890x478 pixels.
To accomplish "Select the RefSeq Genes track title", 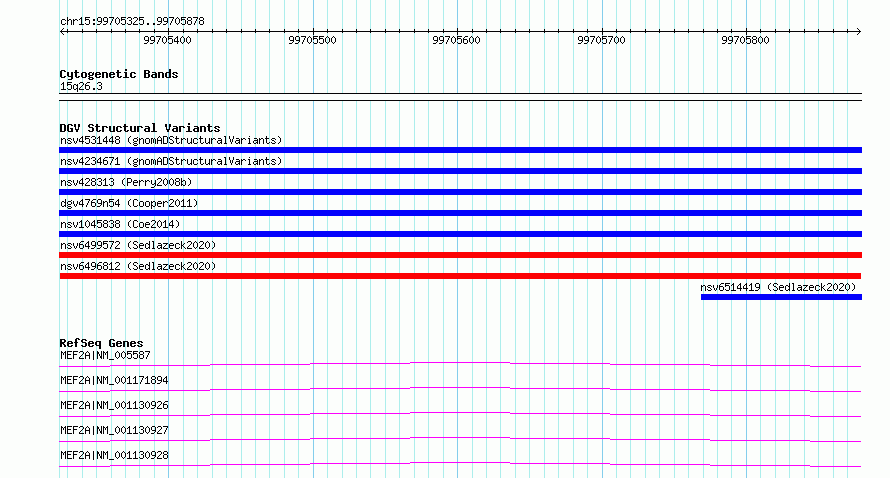I will click(101, 343).
